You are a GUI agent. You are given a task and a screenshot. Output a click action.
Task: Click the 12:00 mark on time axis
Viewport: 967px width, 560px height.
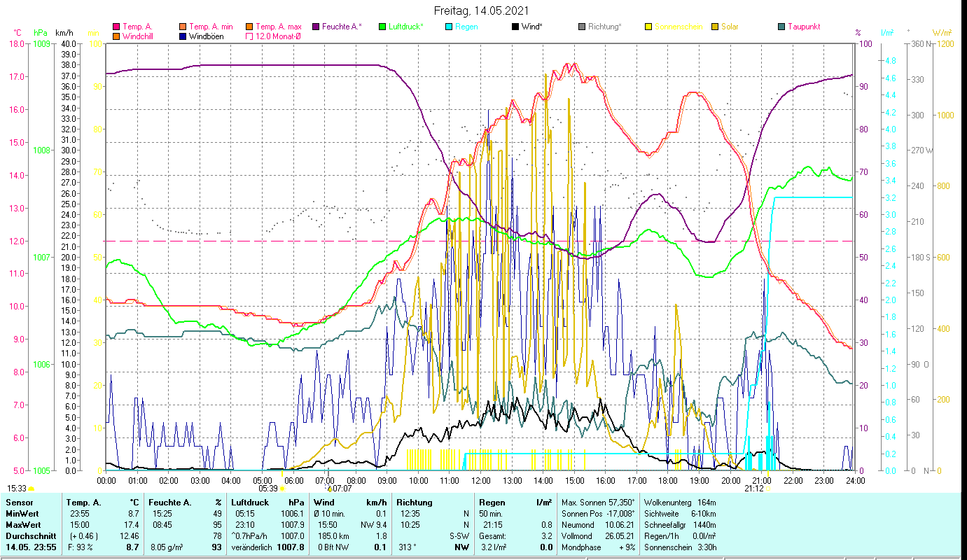(x=481, y=480)
